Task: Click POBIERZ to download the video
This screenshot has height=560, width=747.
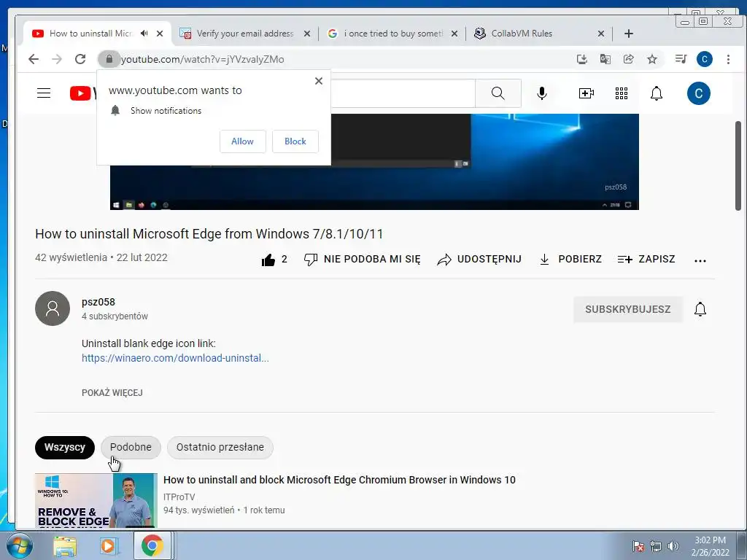Action: (x=570, y=260)
